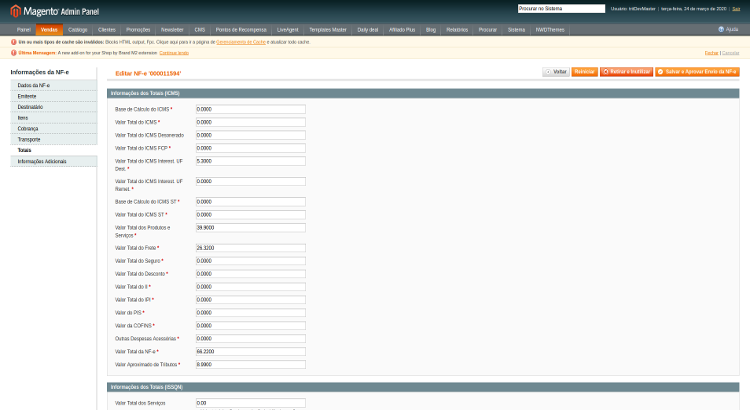The width and height of the screenshot is (750, 410).
Task: Open the Sistema menu
Action: (517, 30)
